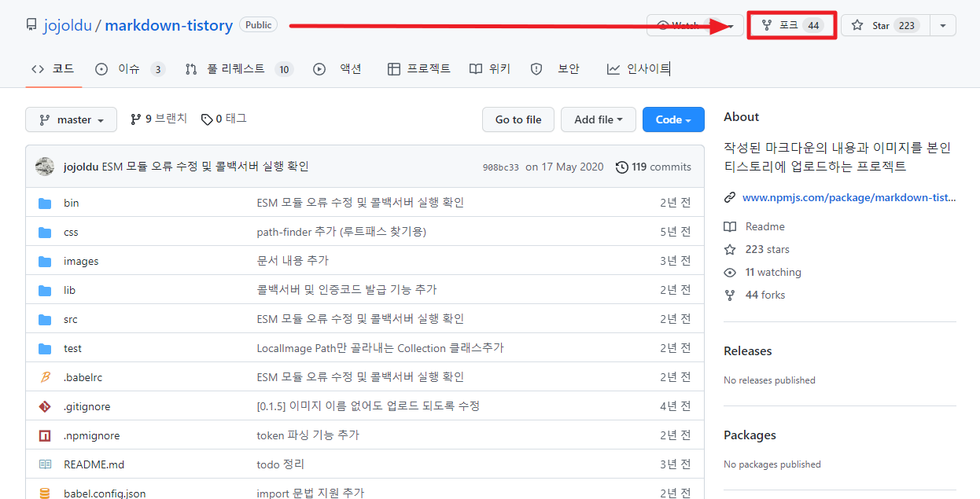Open commit message 'todo 정리'
The width and height of the screenshot is (980, 499).
coord(281,464)
